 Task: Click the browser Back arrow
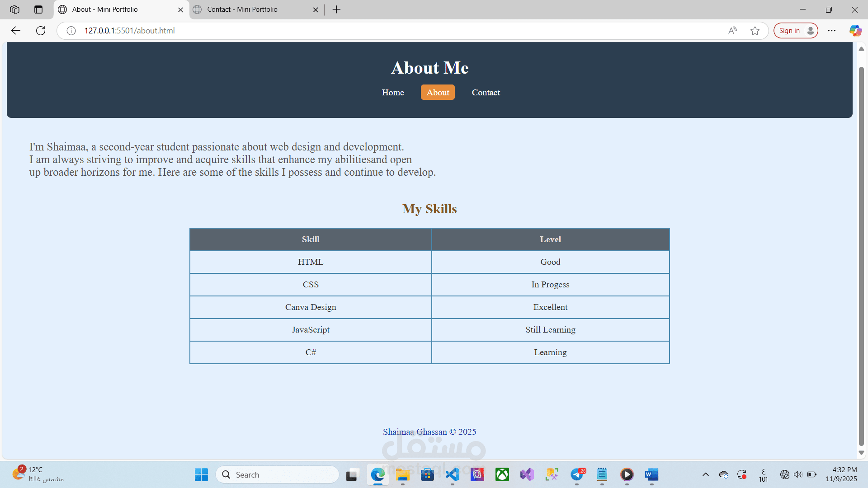[16, 31]
